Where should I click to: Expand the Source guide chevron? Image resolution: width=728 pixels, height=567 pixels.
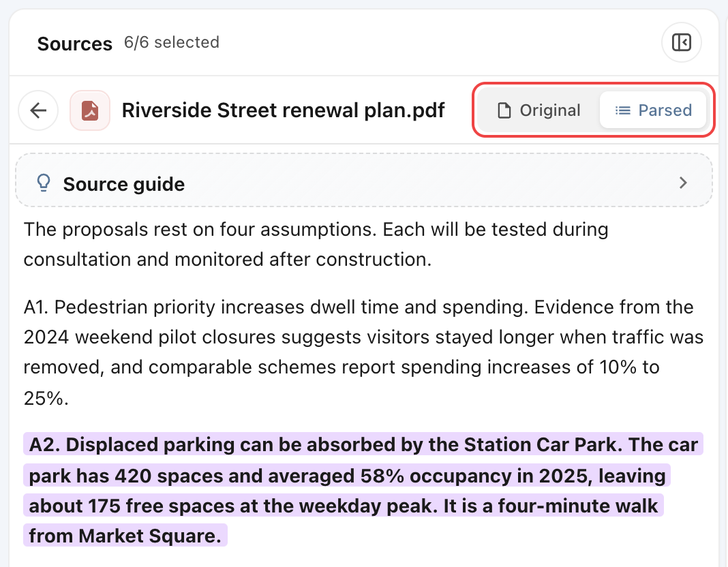point(682,183)
